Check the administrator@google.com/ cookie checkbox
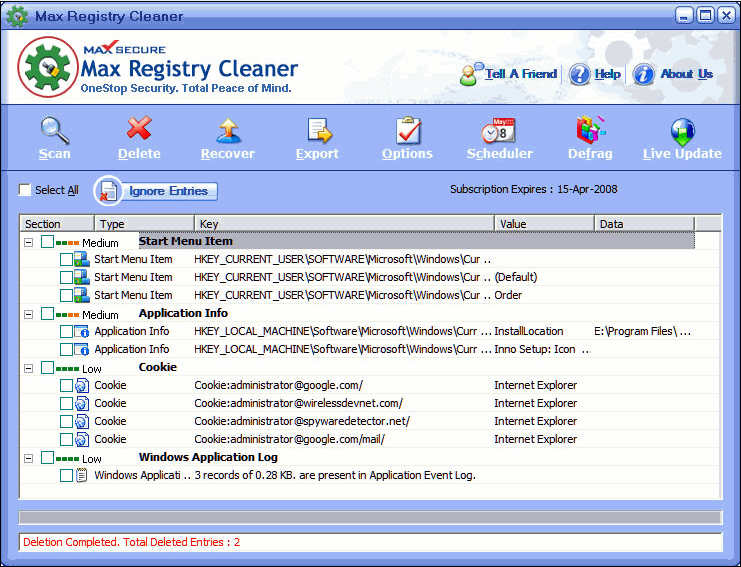The width and height of the screenshot is (741, 567). tap(66, 385)
